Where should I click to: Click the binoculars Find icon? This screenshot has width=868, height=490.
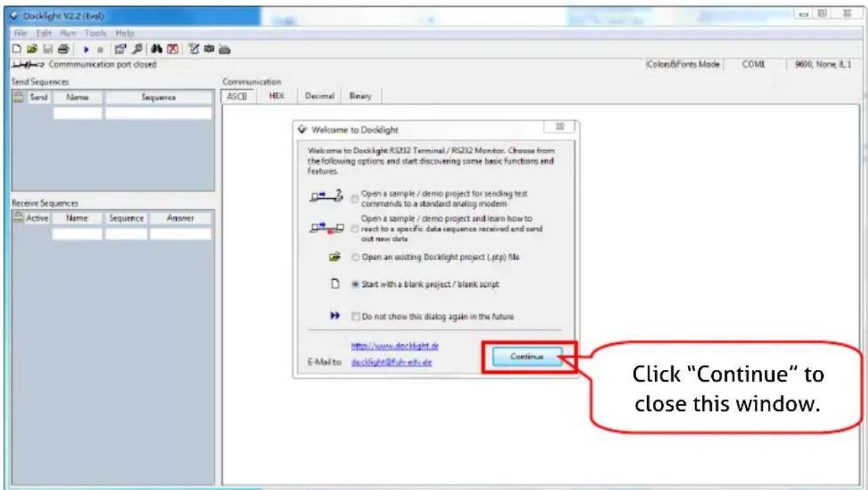point(157,49)
